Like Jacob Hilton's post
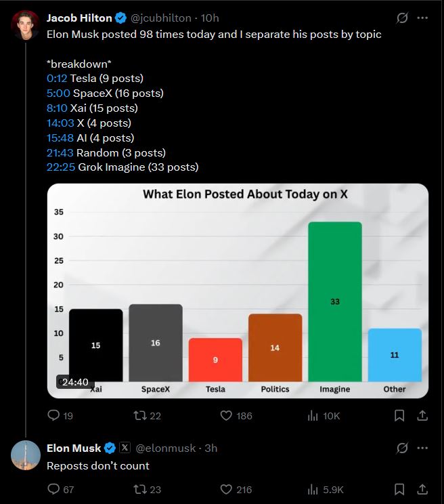 click(227, 416)
